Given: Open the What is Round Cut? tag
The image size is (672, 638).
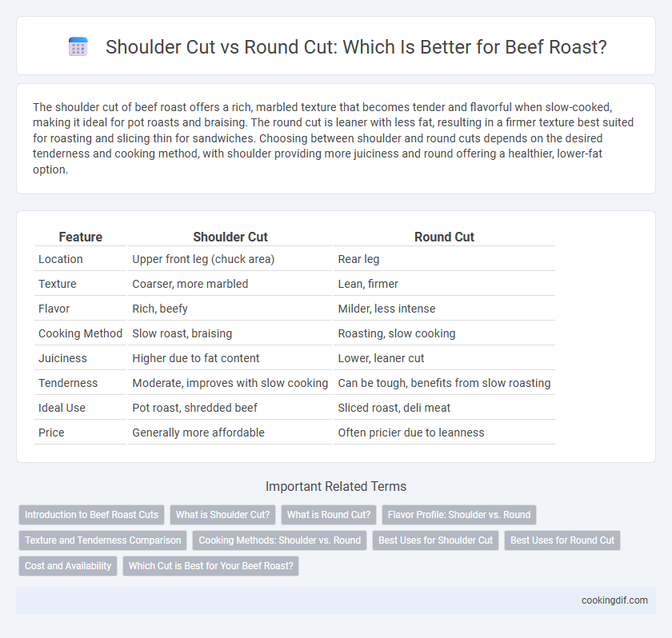Looking at the screenshot, I should point(329,515).
